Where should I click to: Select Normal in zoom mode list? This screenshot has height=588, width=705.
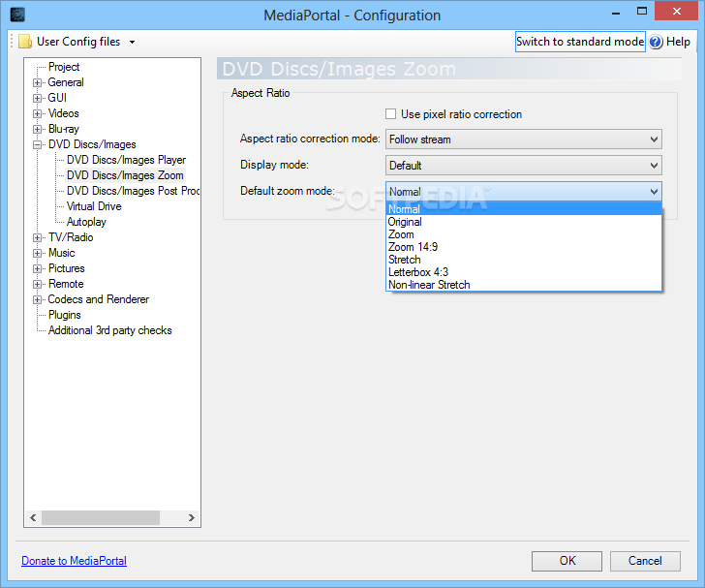pyautogui.click(x=524, y=208)
